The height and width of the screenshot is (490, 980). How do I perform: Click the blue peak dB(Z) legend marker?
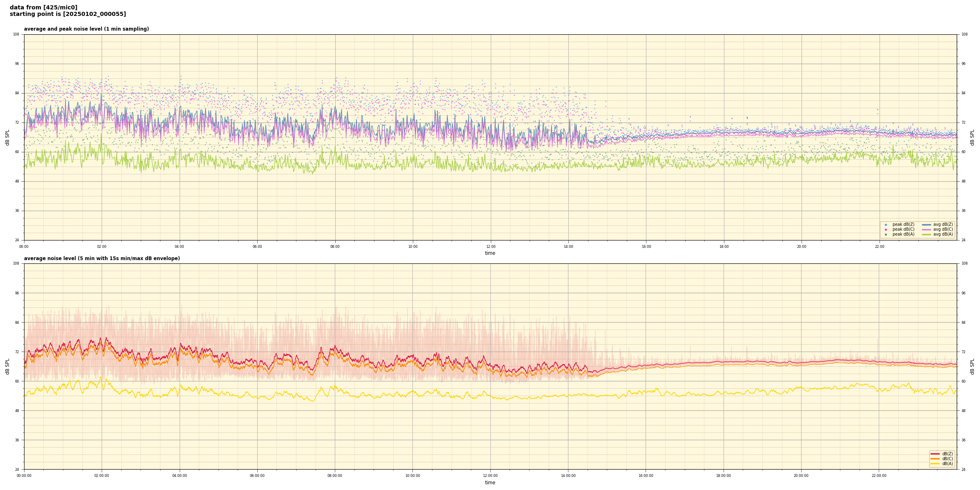pyautogui.click(x=886, y=225)
